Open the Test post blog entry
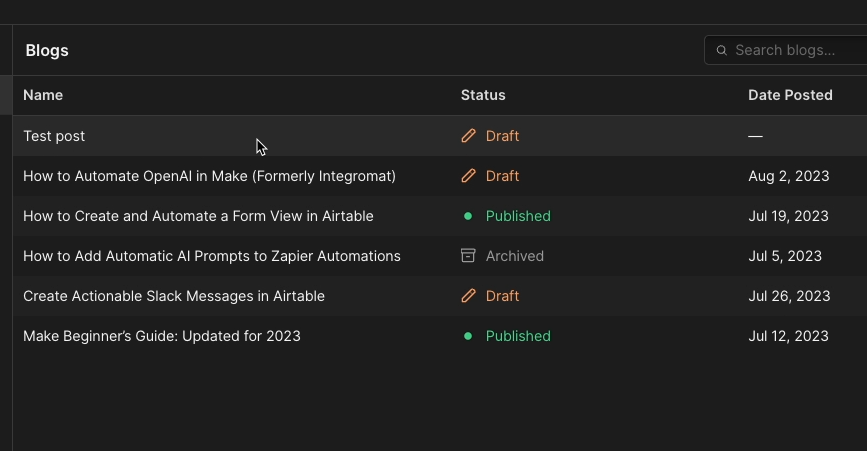Screen dimensions: 867x451 (x=54, y=136)
